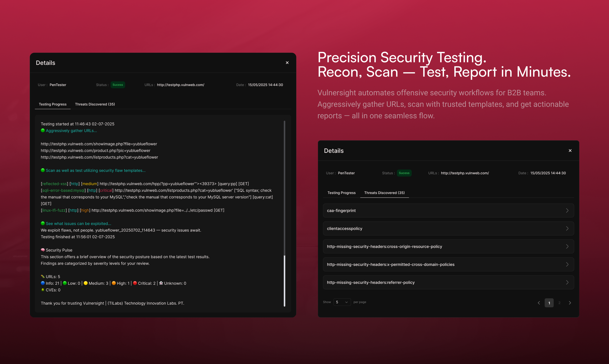
Task: Open Threats Discovered (35) tab in left dialog
Action: coord(95,104)
